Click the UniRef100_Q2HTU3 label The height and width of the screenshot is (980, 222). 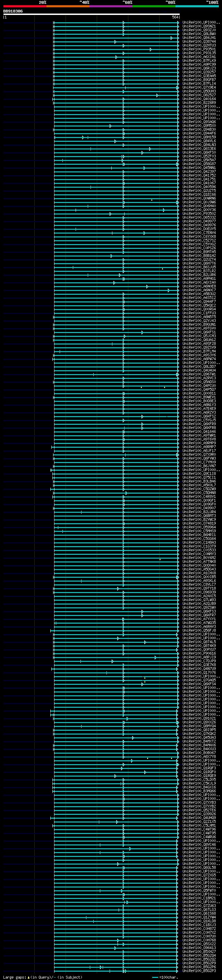click(199, 45)
